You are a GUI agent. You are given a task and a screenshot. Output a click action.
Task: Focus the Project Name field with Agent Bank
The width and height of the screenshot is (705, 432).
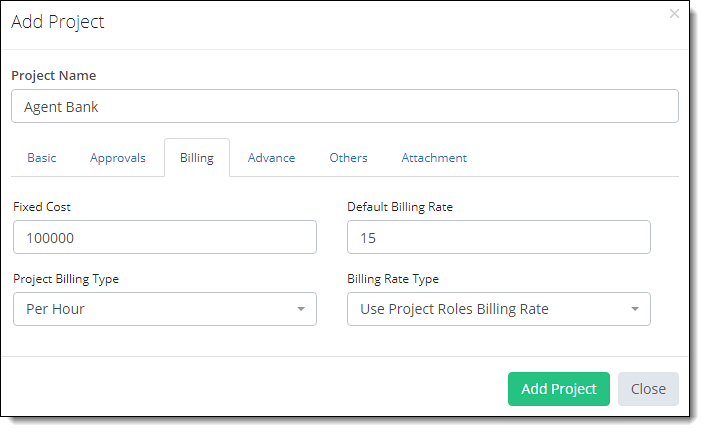point(345,106)
